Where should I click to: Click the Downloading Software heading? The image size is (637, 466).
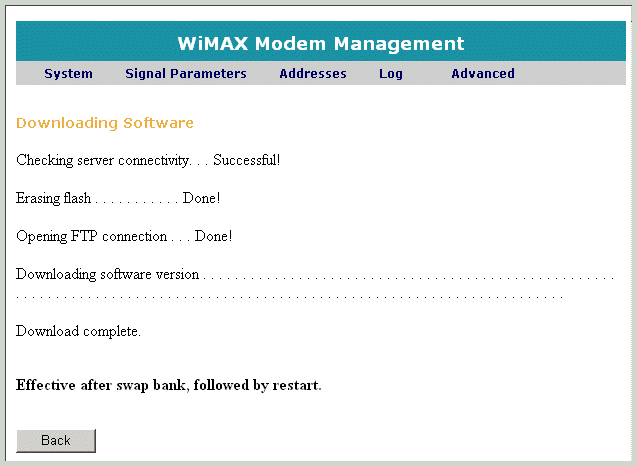point(105,123)
